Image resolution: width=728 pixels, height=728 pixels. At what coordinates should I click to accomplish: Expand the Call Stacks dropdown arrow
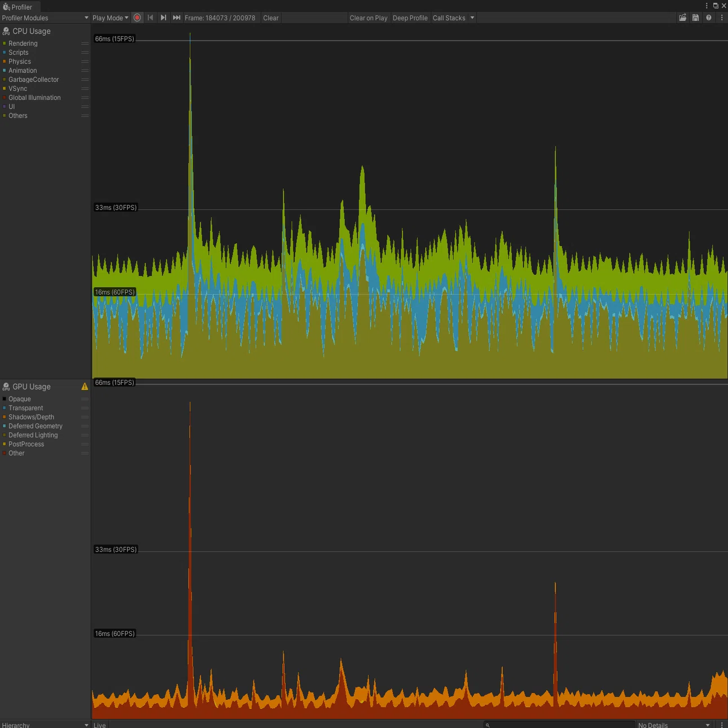coord(472,17)
